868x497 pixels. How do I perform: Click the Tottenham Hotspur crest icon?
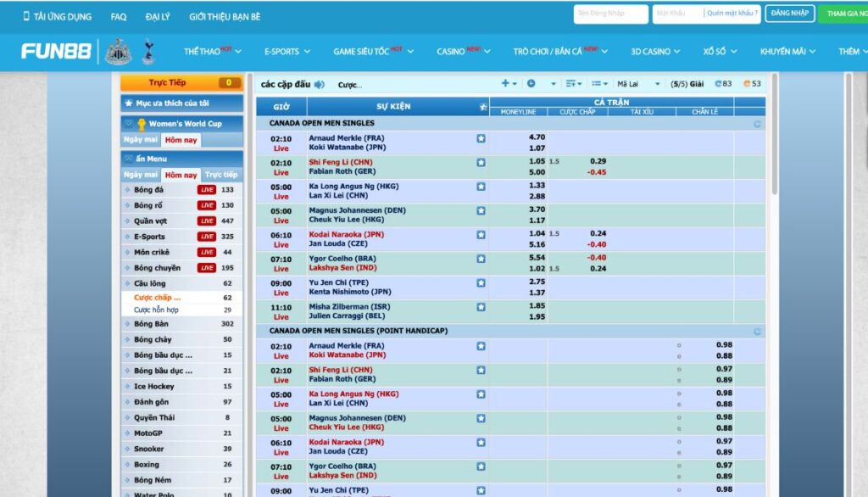point(147,52)
